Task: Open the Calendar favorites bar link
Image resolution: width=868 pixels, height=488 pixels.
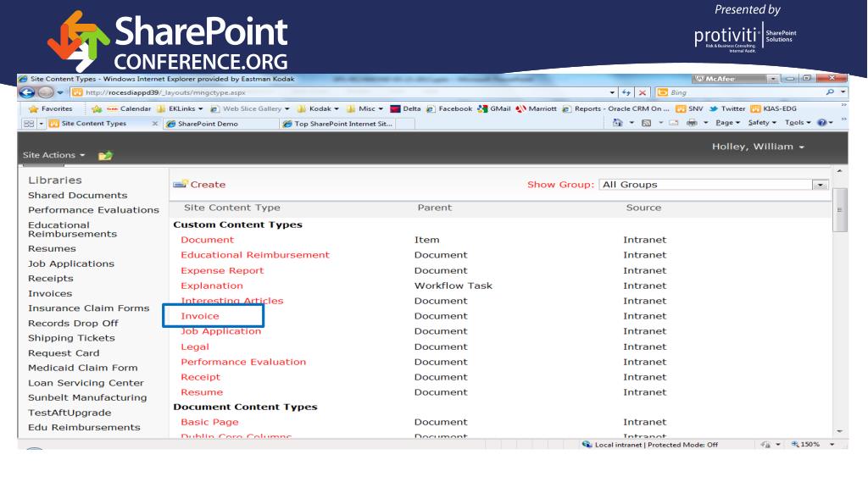Action: 129,108
